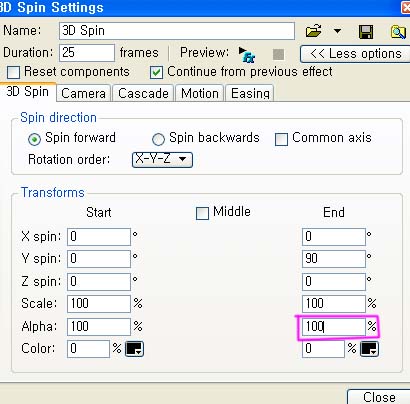Viewport: 410px width, 404px height.
Task: Select the Spin backwards radio button
Action: [x=158, y=139]
